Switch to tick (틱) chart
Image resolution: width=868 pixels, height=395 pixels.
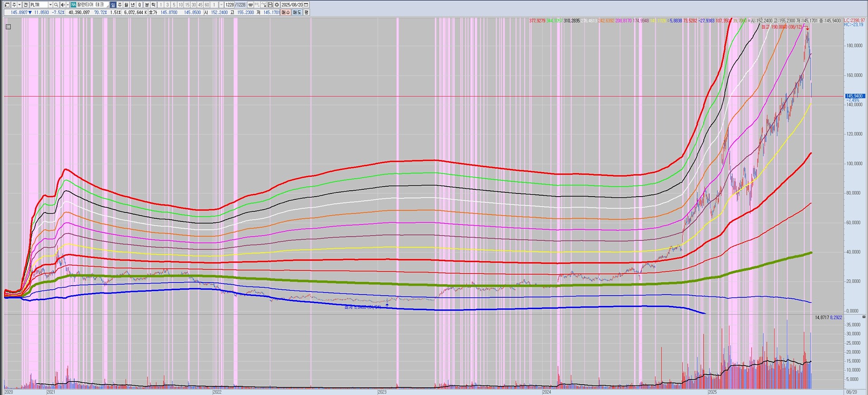pos(154,5)
